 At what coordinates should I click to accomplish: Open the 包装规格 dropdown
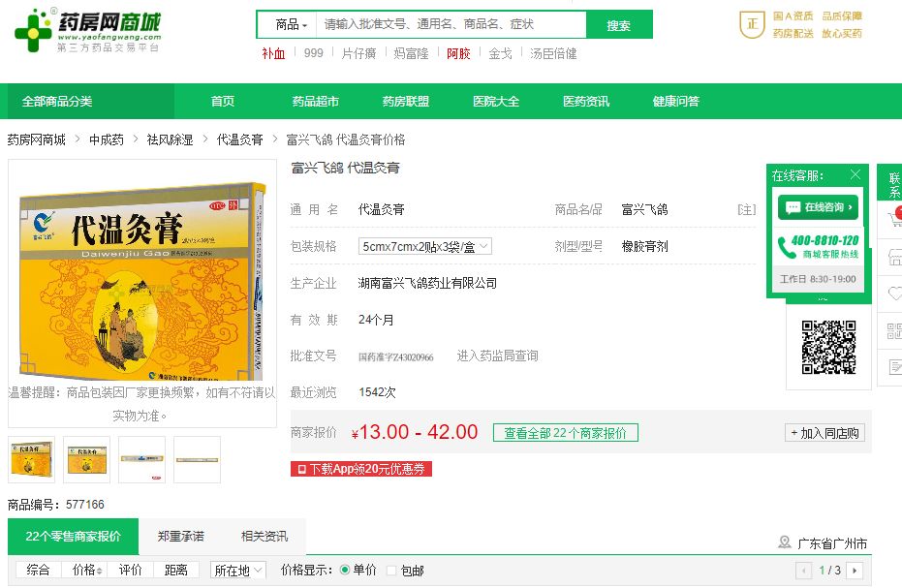[x=424, y=246]
